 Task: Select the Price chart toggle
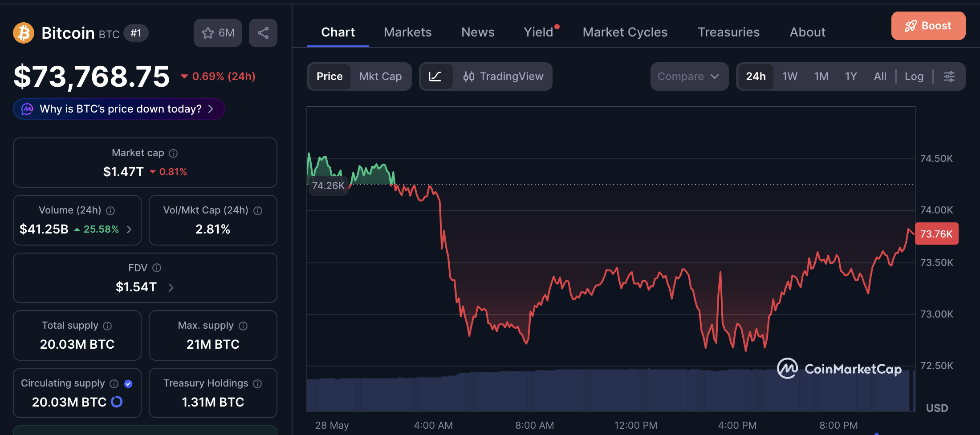tap(329, 77)
